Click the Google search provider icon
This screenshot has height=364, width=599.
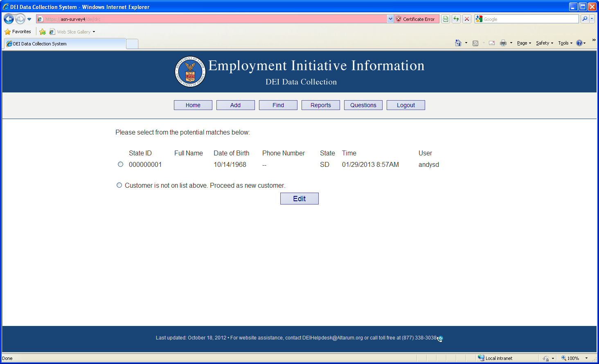[479, 19]
